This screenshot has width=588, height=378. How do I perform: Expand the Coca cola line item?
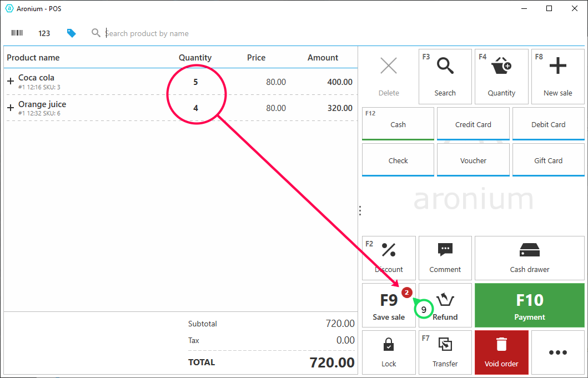pos(11,82)
